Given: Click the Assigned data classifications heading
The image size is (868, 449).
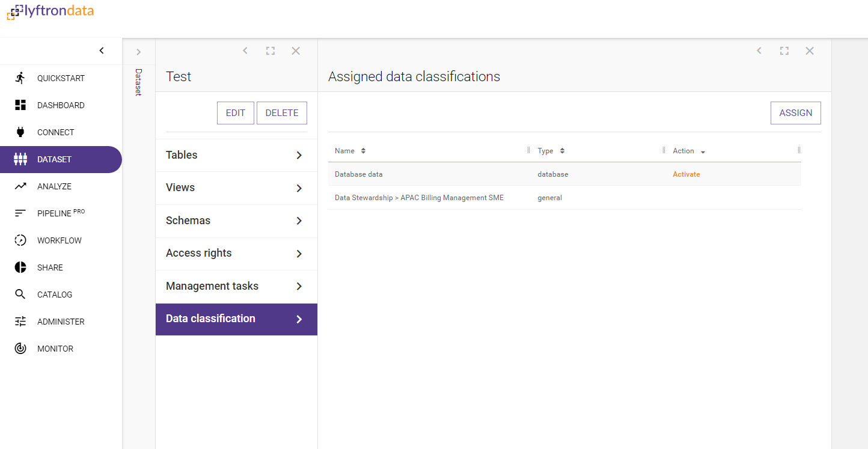Looking at the screenshot, I should click(x=414, y=77).
